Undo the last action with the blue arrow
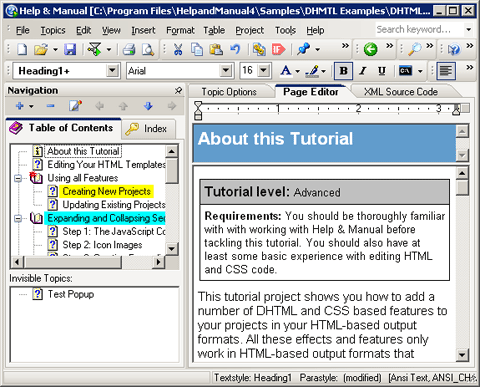 click(235, 49)
